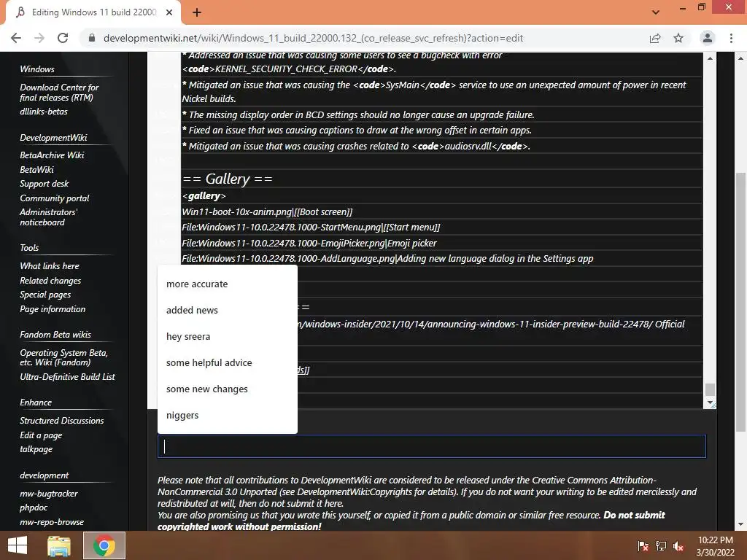Click the Win11-boot-10x-anim.png line
Screen dimensions: 747x560
(x=267, y=212)
